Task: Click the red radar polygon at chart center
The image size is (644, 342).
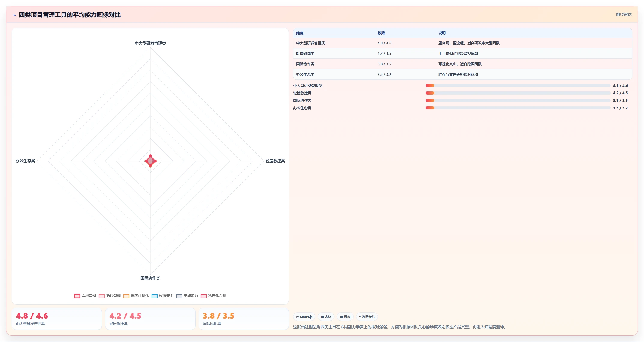Action: (x=150, y=161)
